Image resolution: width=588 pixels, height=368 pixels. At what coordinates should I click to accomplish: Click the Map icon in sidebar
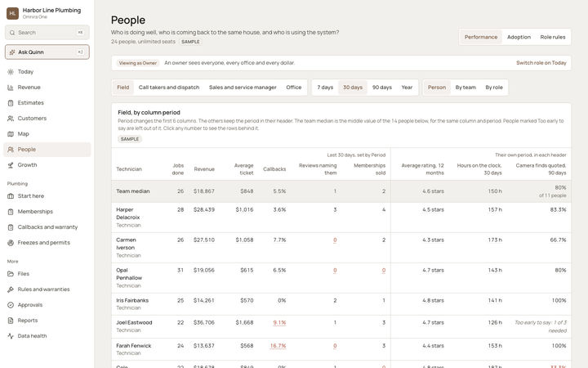click(11, 133)
